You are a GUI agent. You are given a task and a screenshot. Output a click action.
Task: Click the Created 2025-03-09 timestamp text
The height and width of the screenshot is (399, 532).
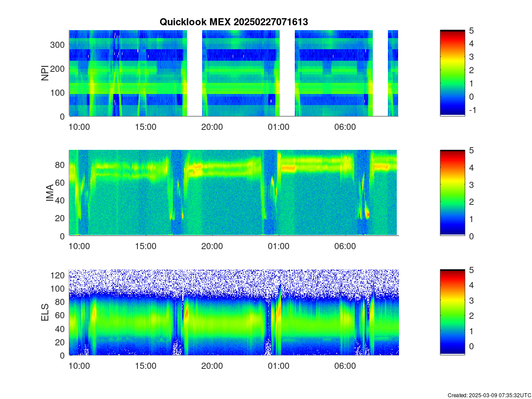[x=489, y=395]
